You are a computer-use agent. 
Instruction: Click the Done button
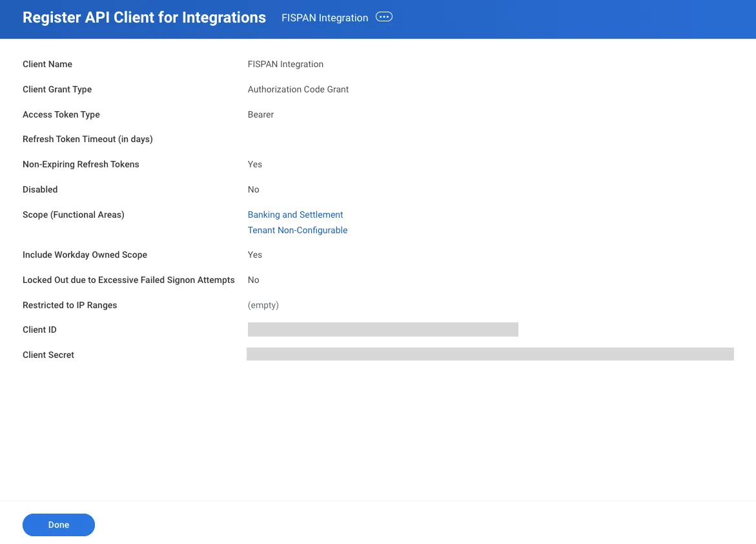point(58,525)
